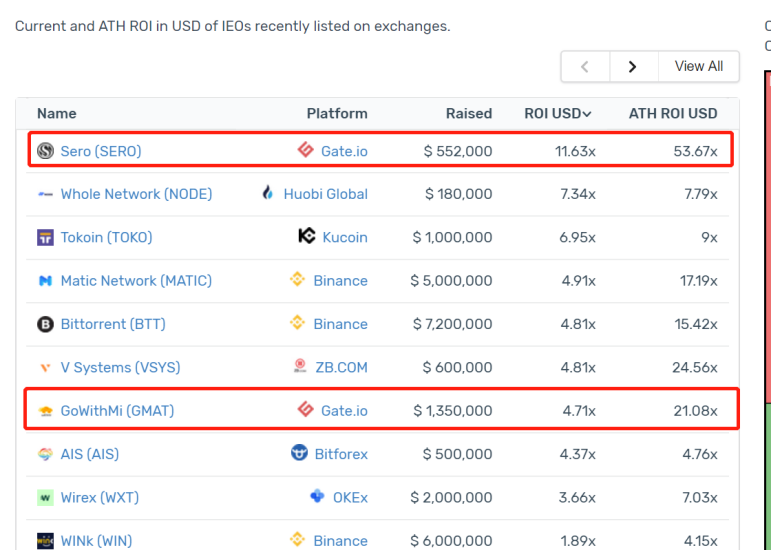Viewport: 771px width, 550px height.
Task: Select the $ 180,000 raised value
Action: pyautogui.click(x=459, y=194)
